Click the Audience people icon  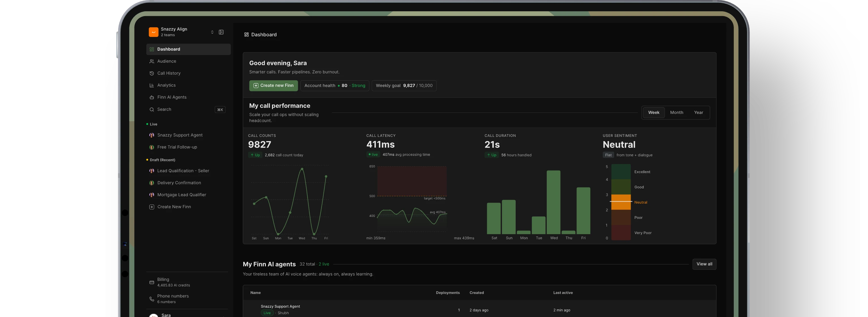pyautogui.click(x=152, y=61)
